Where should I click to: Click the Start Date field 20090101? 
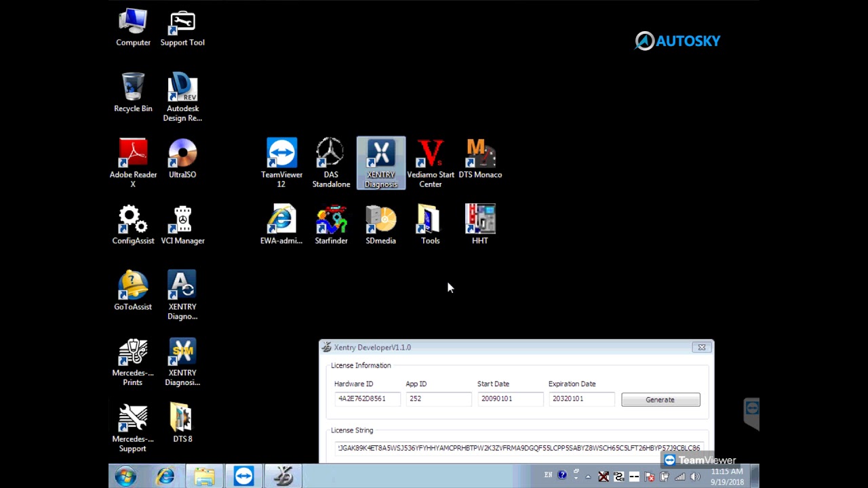510,399
